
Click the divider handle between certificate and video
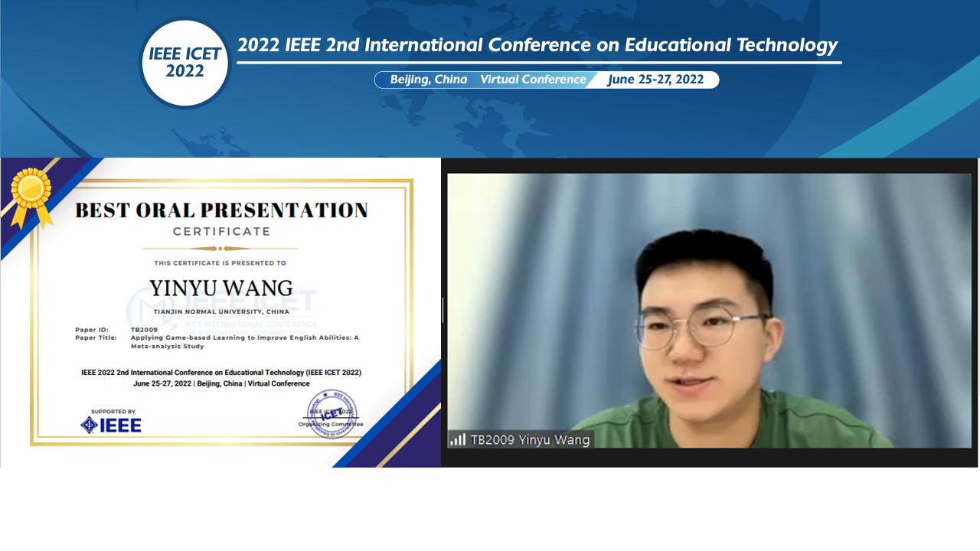[x=443, y=310]
